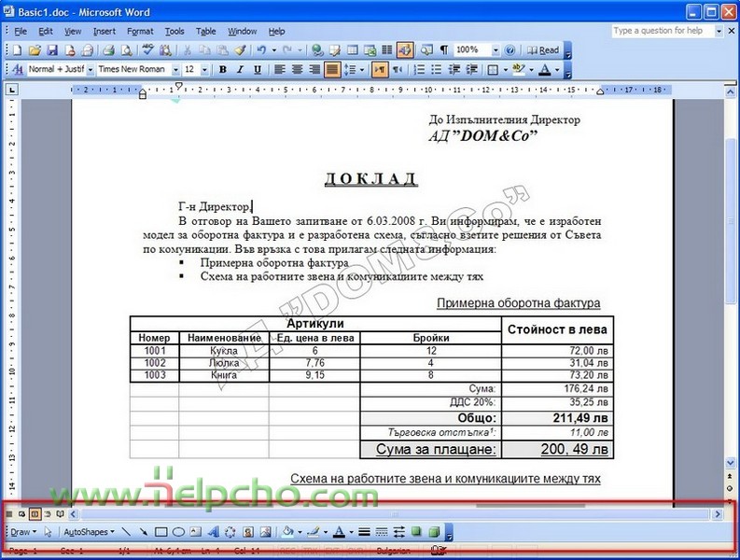Click the Read layout button
This screenshot has width=740, height=560.
(x=543, y=49)
